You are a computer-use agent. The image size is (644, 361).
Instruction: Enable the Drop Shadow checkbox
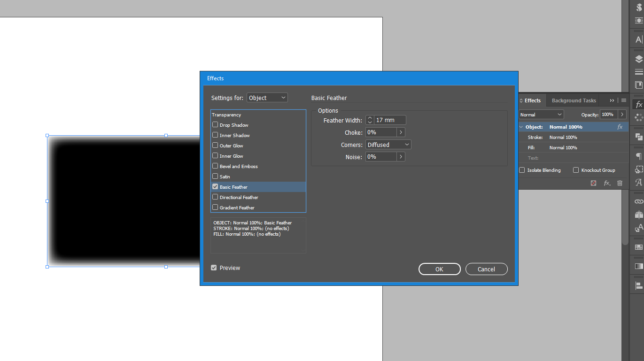click(215, 125)
